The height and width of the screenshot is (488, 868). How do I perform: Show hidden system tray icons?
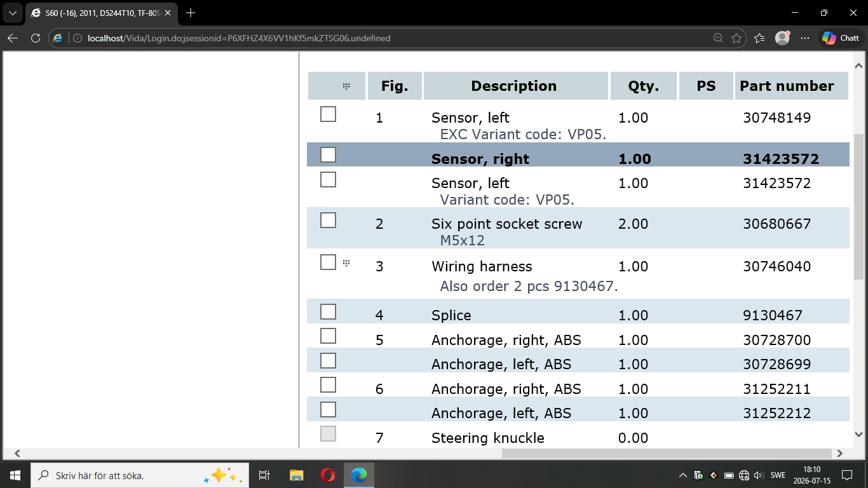pyautogui.click(x=683, y=475)
